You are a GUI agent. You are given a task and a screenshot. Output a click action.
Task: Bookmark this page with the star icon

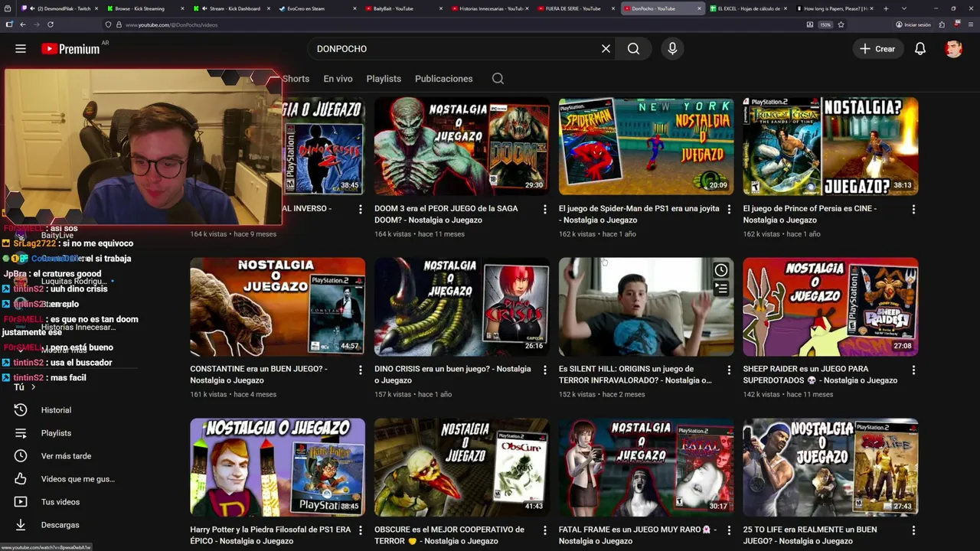tap(841, 24)
